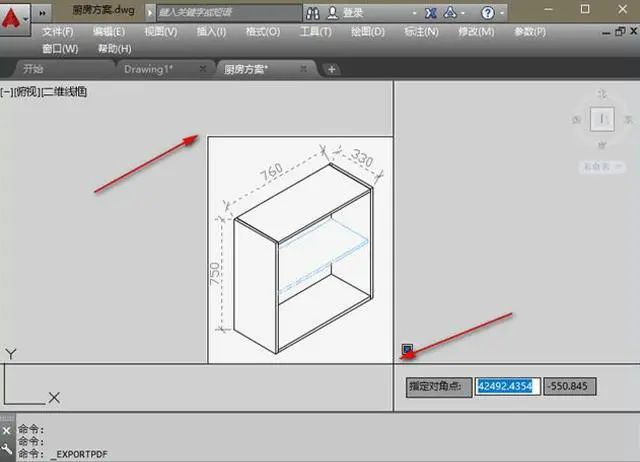Open the ViewCube coordinate system dropdown

click(602, 167)
